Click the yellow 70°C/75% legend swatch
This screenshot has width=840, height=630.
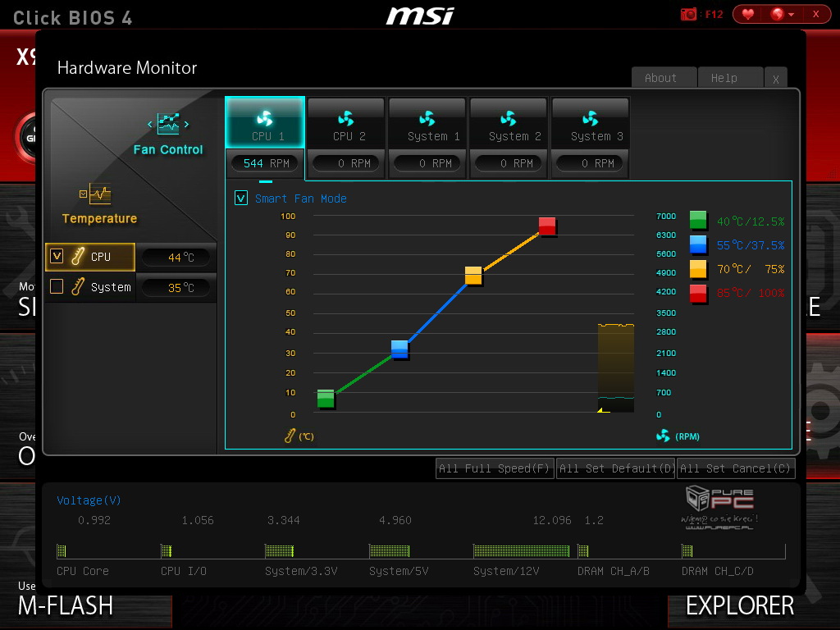pyautogui.click(x=698, y=269)
